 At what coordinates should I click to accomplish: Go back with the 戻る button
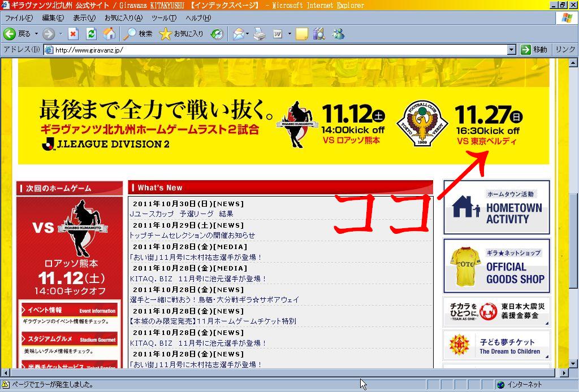[17, 34]
